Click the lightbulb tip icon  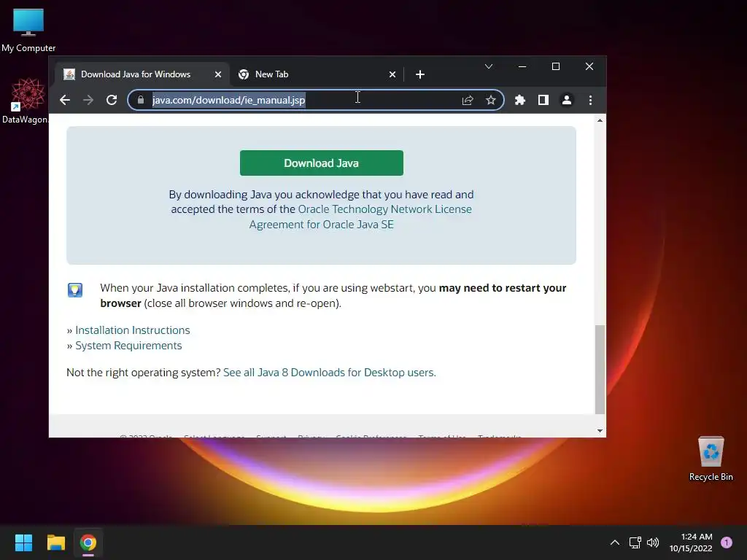point(75,289)
